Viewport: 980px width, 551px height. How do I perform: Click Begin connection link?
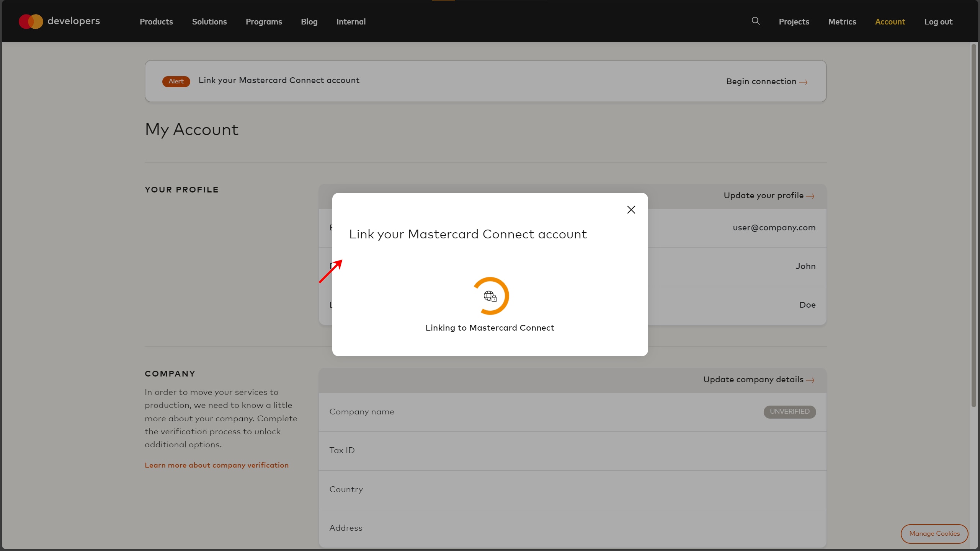point(767,82)
